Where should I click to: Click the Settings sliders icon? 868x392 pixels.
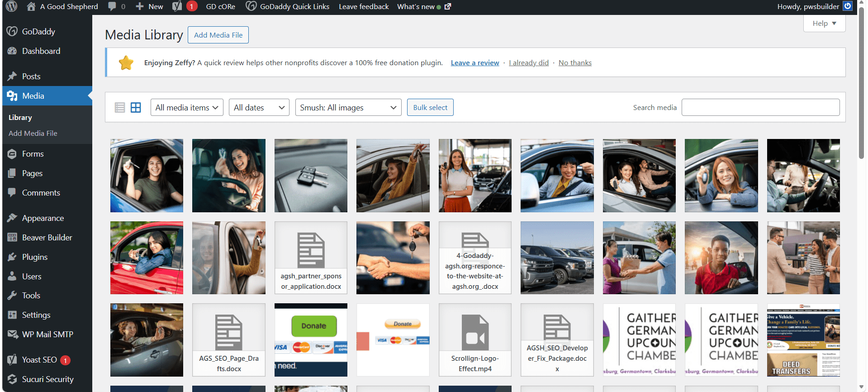[x=12, y=315]
